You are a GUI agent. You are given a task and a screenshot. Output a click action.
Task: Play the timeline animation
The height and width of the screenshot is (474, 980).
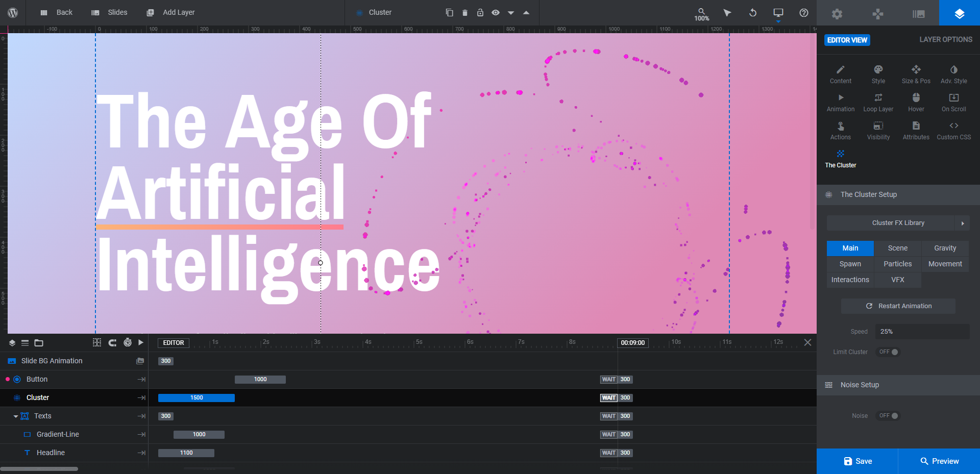pos(141,342)
